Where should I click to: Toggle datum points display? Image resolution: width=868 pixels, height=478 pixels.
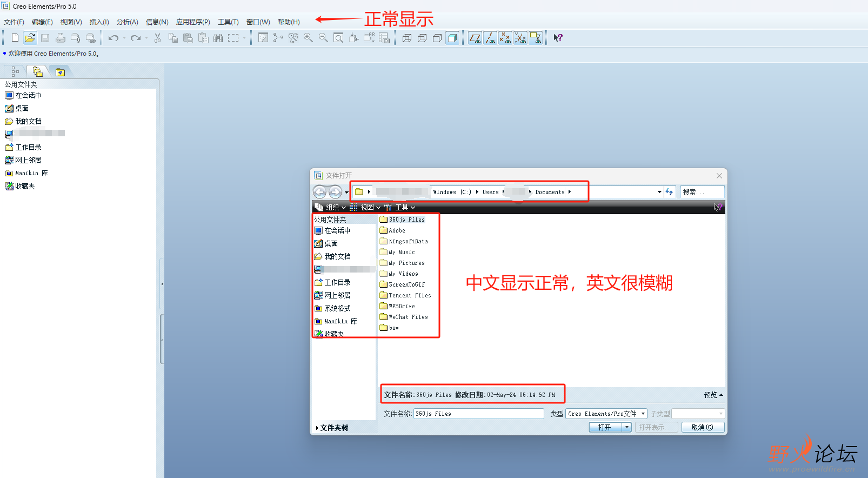[x=505, y=38]
